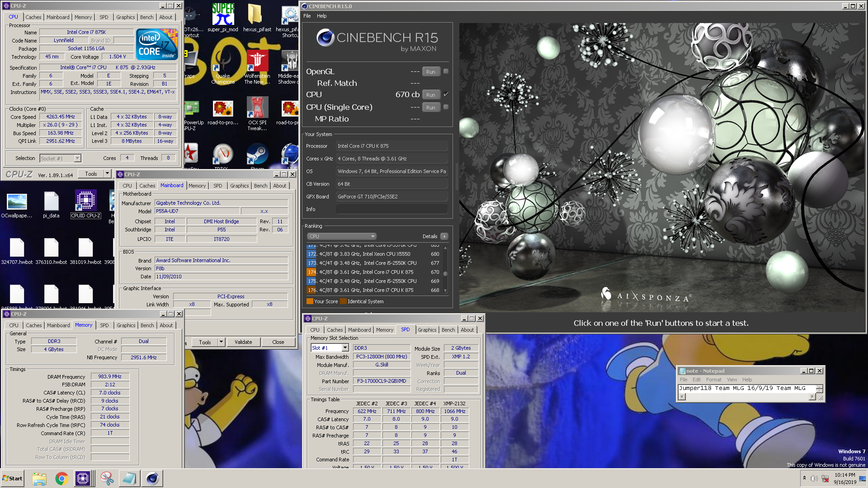Open the Notepad View menu
The width and height of the screenshot is (868, 488).
(x=732, y=380)
